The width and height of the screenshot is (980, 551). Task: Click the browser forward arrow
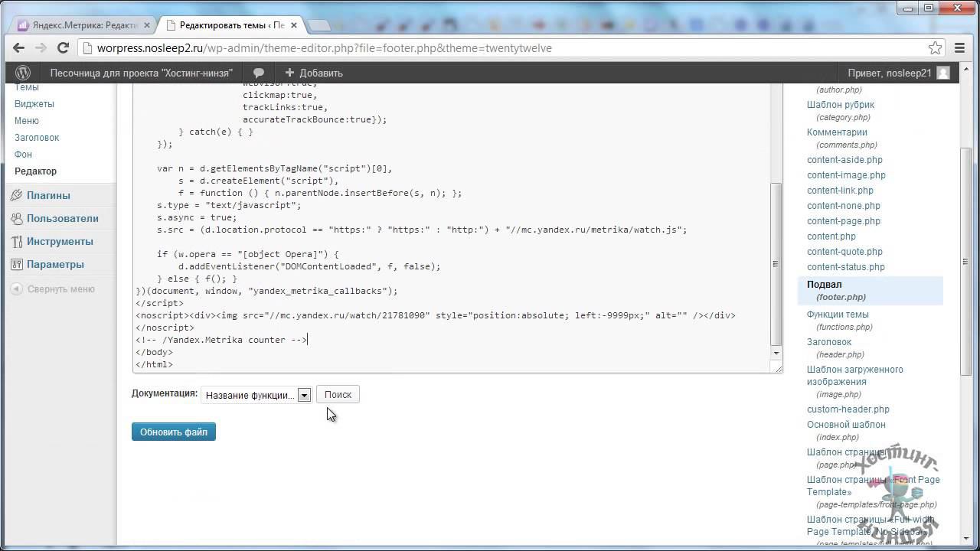click(x=41, y=47)
